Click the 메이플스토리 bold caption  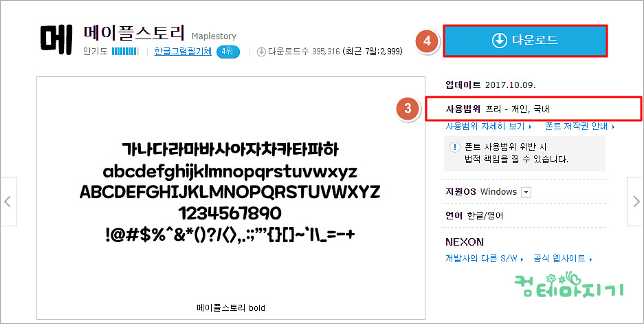(231, 307)
